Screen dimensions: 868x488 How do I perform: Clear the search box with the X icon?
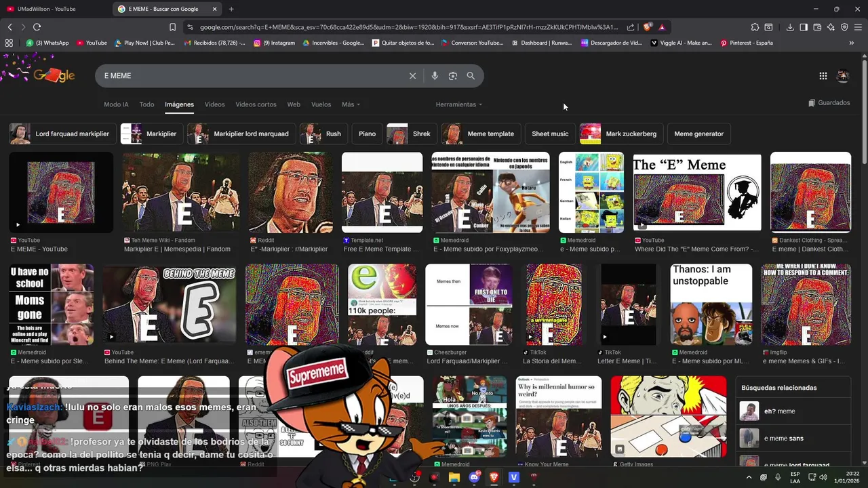click(412, 76)
